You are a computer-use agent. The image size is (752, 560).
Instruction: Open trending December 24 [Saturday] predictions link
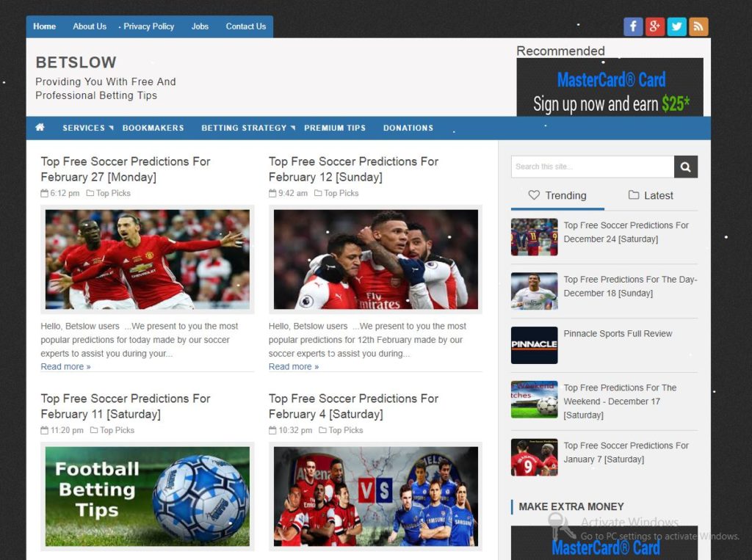tap(626, 232)
